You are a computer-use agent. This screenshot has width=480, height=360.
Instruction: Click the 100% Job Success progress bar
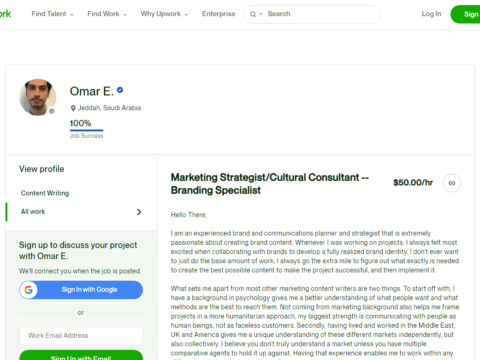tap(87, 130)
